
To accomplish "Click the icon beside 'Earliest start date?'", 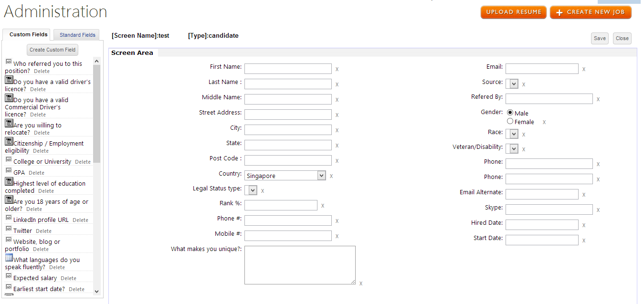I will click(9, 287).
